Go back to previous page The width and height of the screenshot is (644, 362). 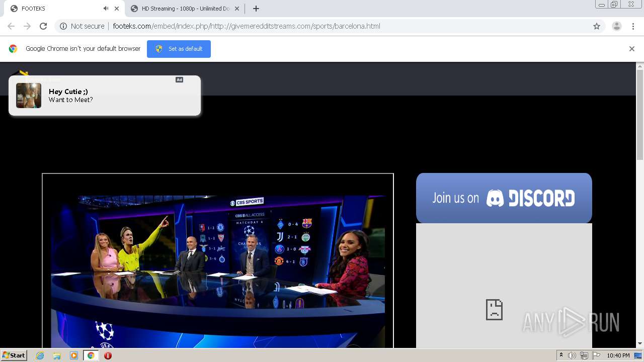[11, 26]
